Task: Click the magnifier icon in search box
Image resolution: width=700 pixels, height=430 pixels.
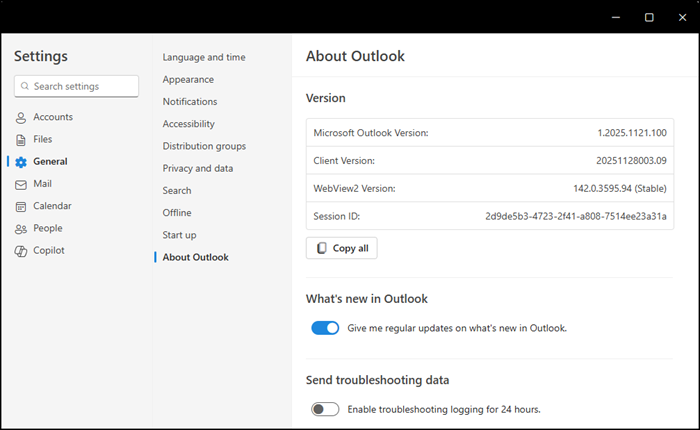Action: 25,86
